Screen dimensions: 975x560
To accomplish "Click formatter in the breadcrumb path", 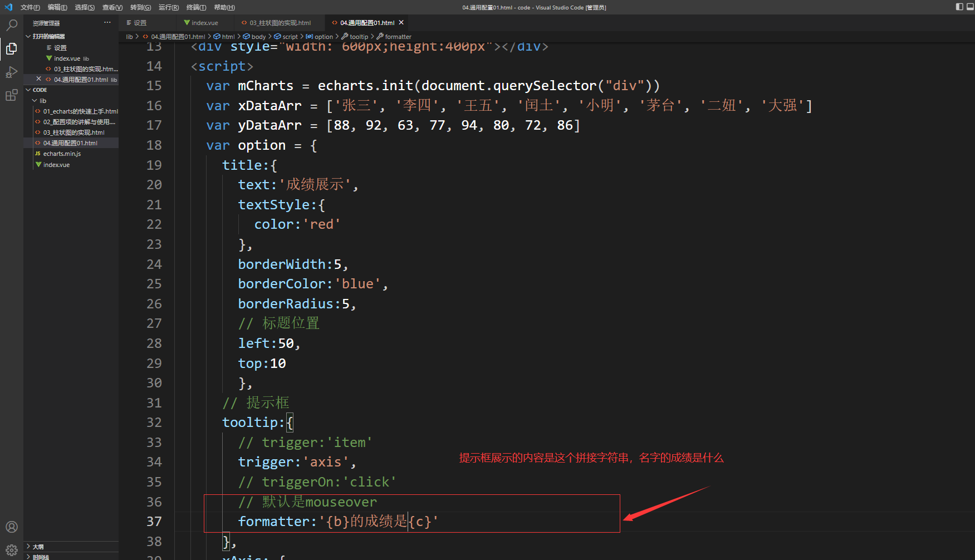I will [x=398, y=37].
